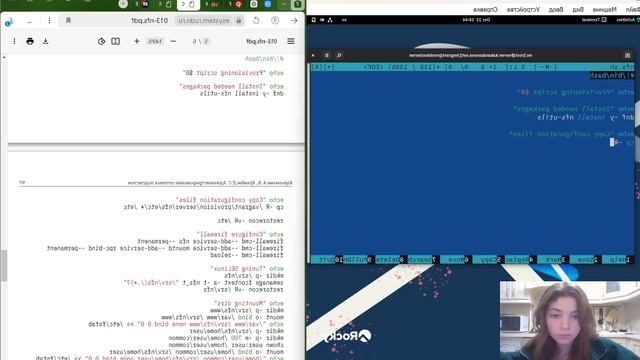The image size is (640, 360).
Task: Click mc function key 6 Move
Action: coord(455,260)
